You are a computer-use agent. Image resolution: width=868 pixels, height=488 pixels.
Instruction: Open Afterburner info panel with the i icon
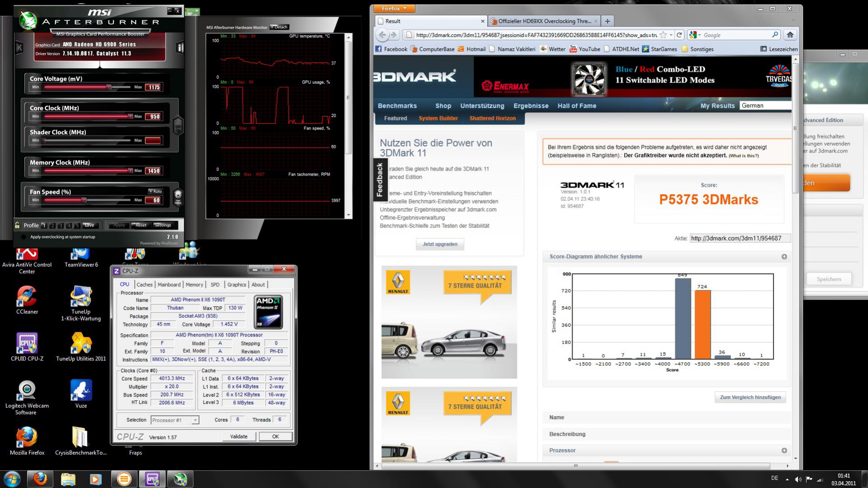click(180, 47)
